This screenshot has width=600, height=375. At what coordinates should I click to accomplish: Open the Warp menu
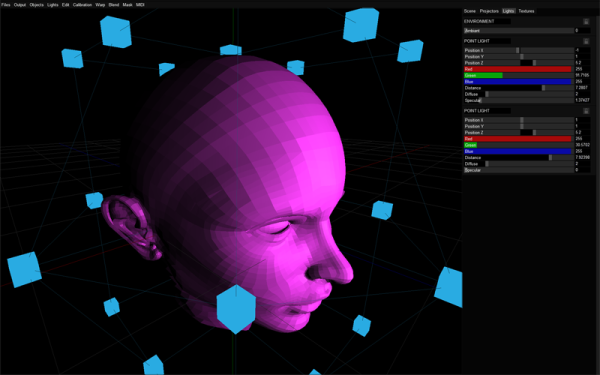pos(100,5)
